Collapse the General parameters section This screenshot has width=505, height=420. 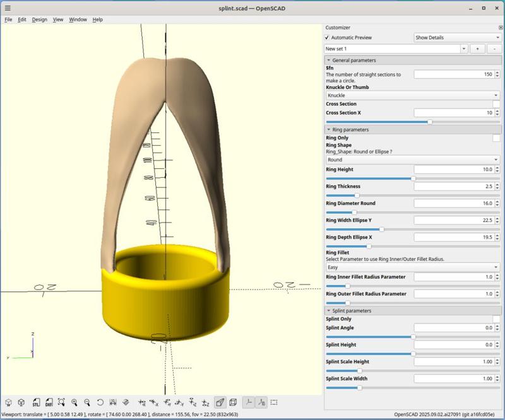[329, 60]
